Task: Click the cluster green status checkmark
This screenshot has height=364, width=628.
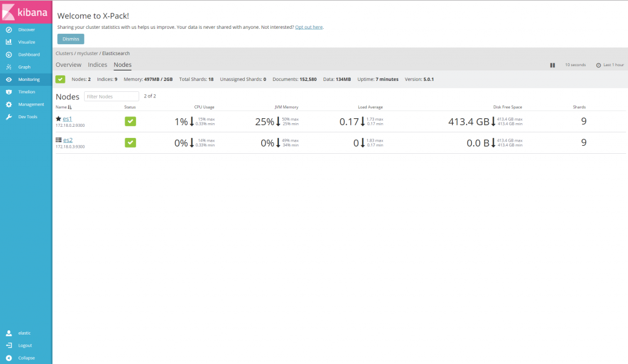Action: (61, 79)
